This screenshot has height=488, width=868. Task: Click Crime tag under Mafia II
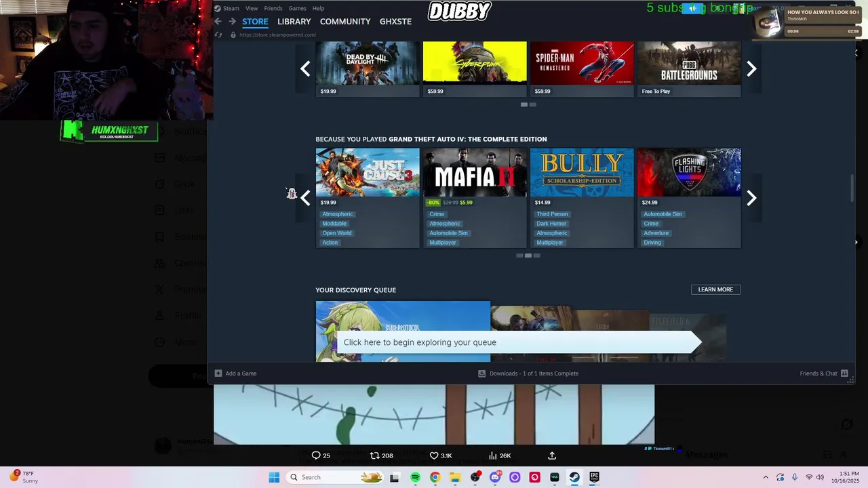437,214
